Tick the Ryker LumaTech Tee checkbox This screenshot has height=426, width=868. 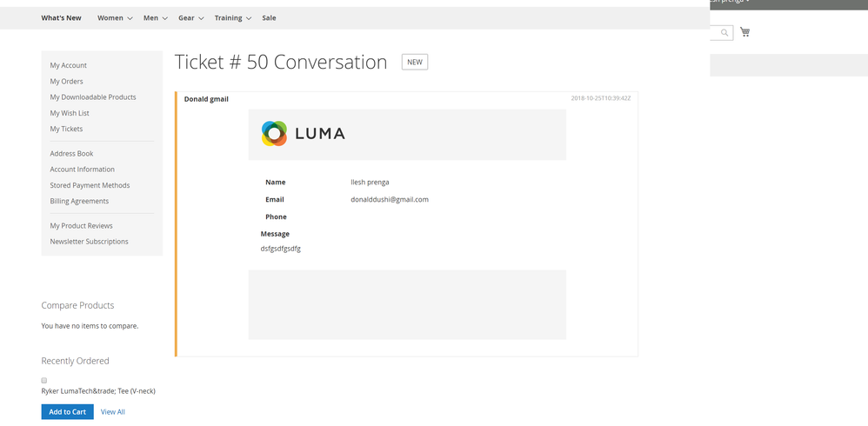point(44,380)
